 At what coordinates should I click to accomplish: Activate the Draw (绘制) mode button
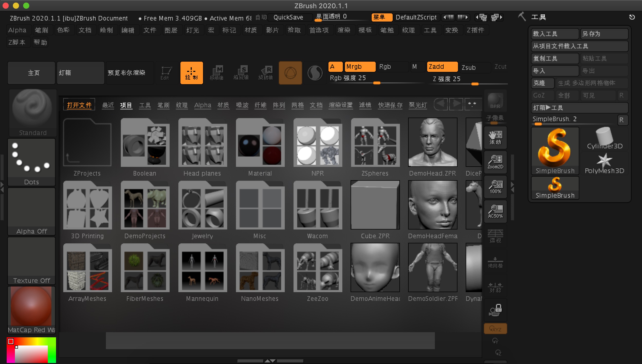192,73
